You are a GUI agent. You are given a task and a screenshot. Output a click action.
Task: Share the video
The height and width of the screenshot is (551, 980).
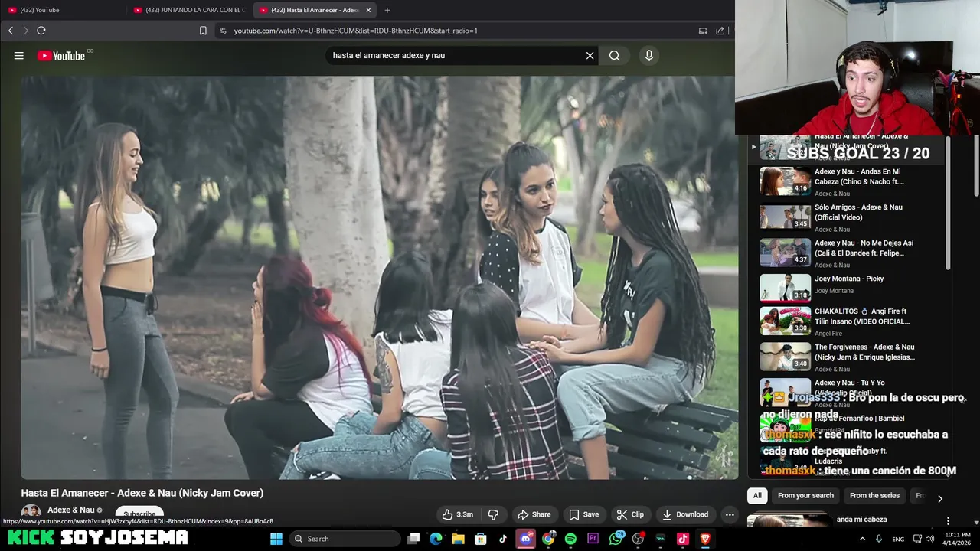pyautogui.click(x=534, y=514)
